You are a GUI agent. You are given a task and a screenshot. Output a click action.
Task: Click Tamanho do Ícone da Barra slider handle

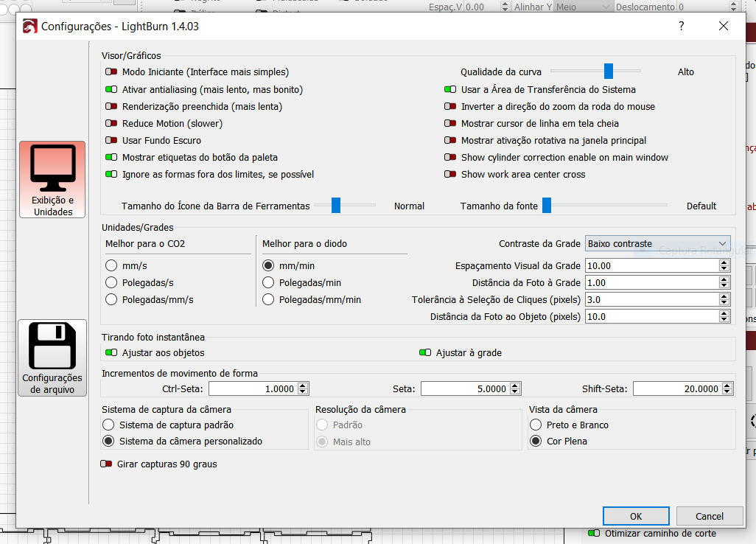336,205
